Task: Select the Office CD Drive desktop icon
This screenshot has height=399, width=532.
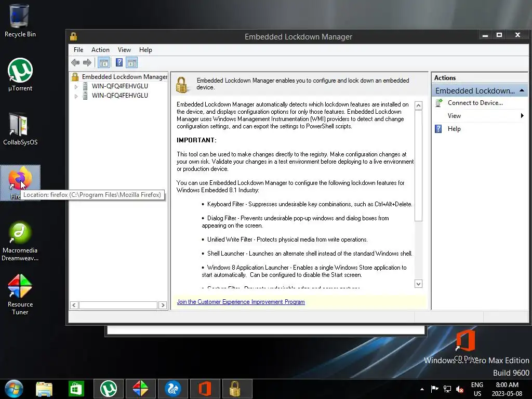Action: [465, 345]
